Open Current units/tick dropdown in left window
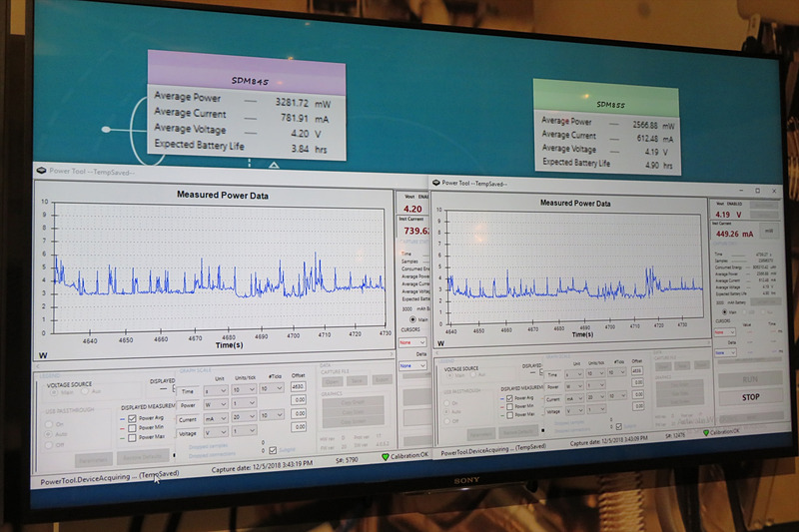The height and width of the screenshot is (532, 799). click(x=244, y=417)
